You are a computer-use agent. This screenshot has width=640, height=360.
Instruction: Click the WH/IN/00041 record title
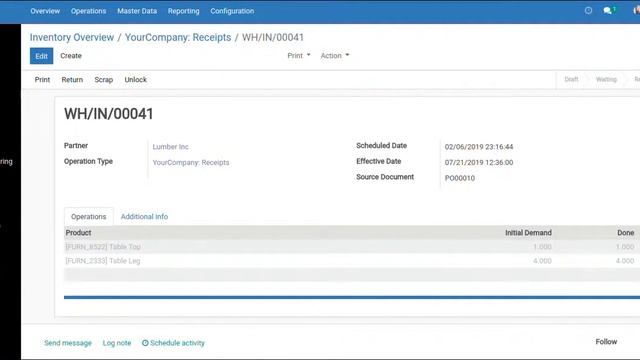click(x=109, y=114)
